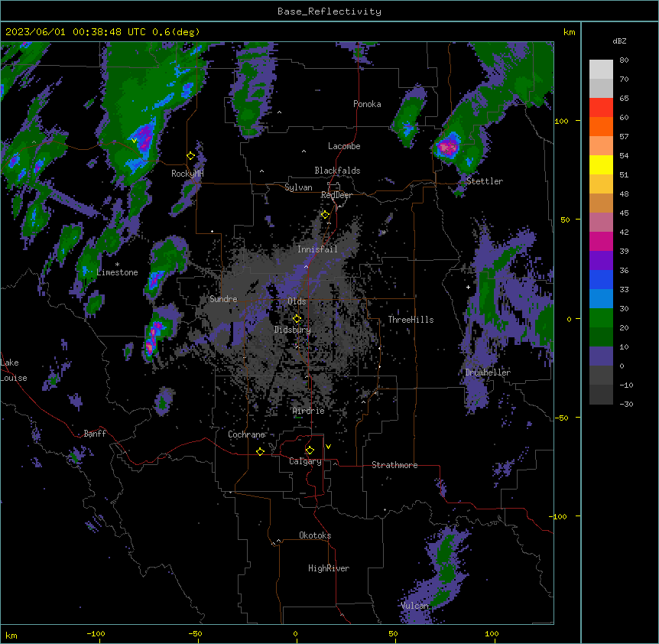Select the Calgary label

(x=306, y=461)
